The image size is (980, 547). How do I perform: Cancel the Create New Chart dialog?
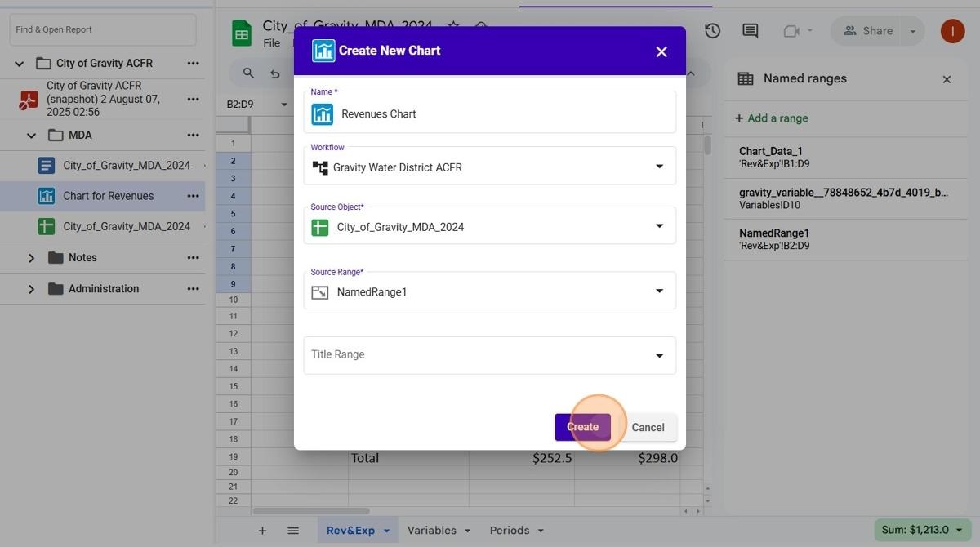point(648,427)
